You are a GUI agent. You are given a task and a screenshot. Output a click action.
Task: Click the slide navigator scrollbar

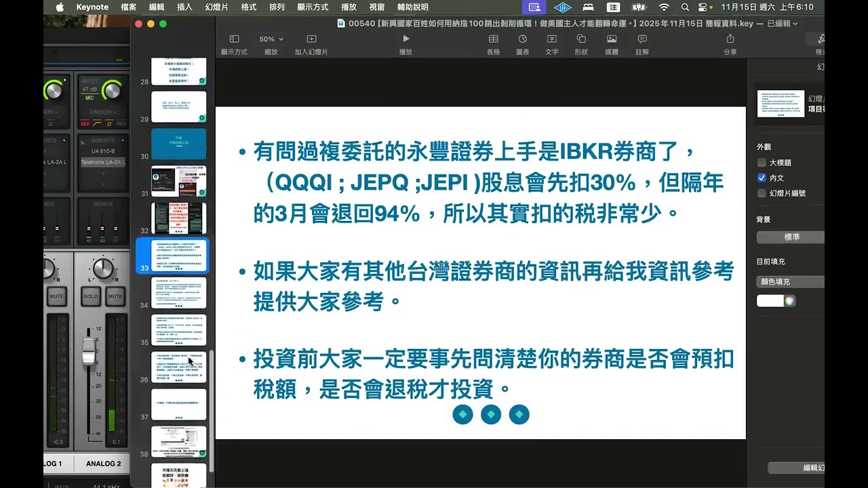211,410
